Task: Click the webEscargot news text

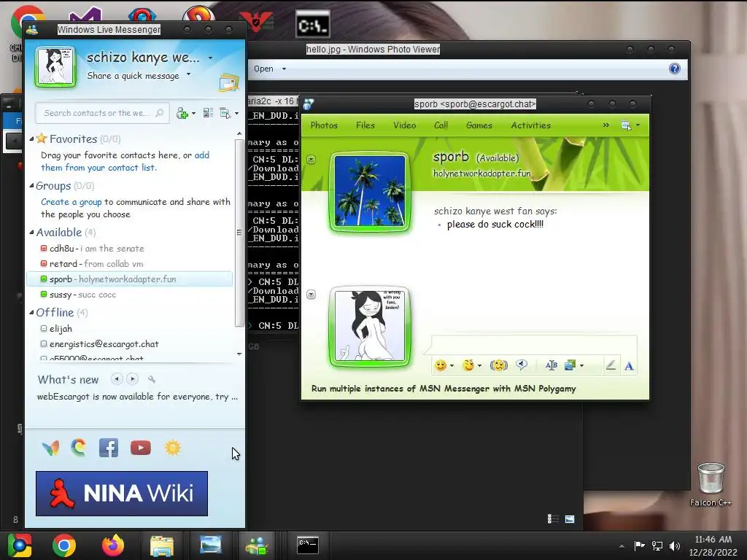Action: [137, 397]
